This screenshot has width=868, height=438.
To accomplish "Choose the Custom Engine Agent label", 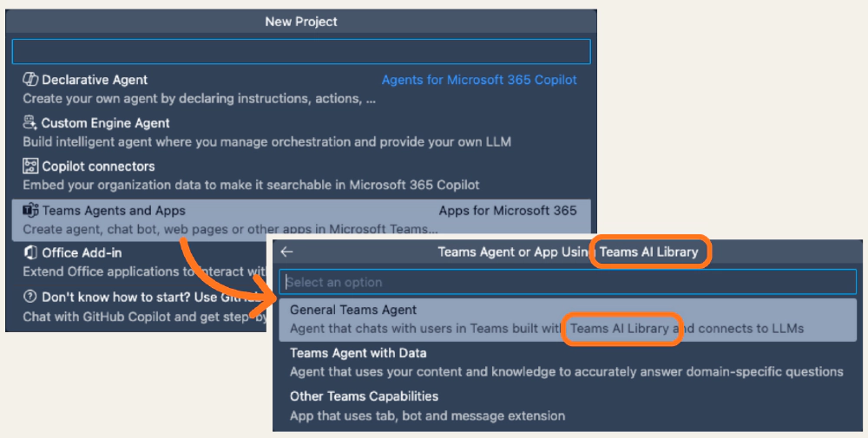I will [x=105, y=123].
